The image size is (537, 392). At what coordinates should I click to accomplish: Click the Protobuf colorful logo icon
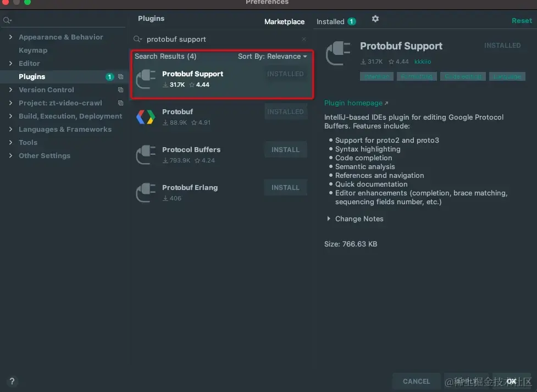coord(146,117)
